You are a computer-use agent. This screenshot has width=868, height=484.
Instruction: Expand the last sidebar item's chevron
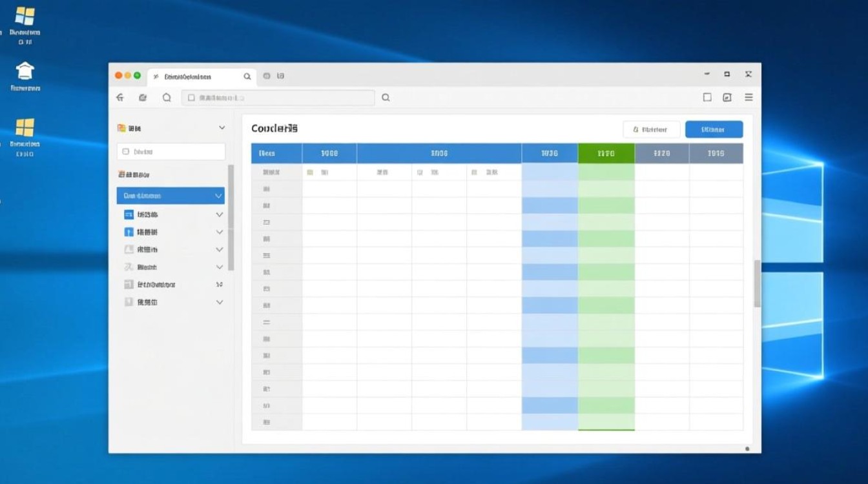pos(220,302)
